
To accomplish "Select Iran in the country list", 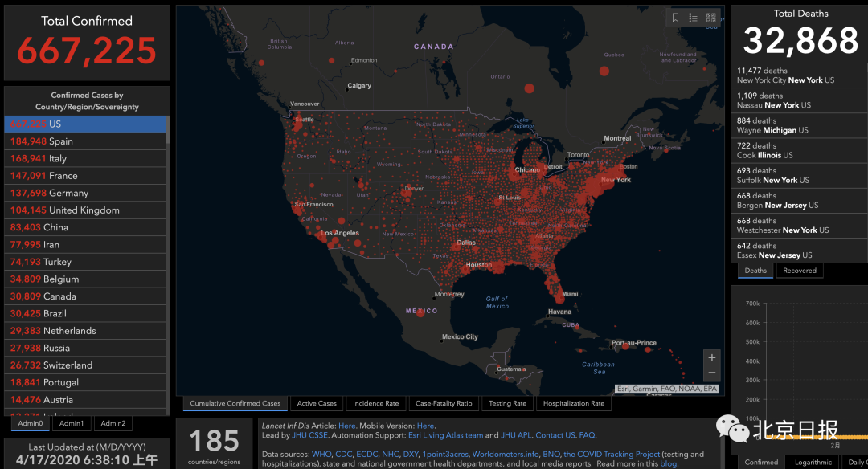I will [x=84, y=244].
